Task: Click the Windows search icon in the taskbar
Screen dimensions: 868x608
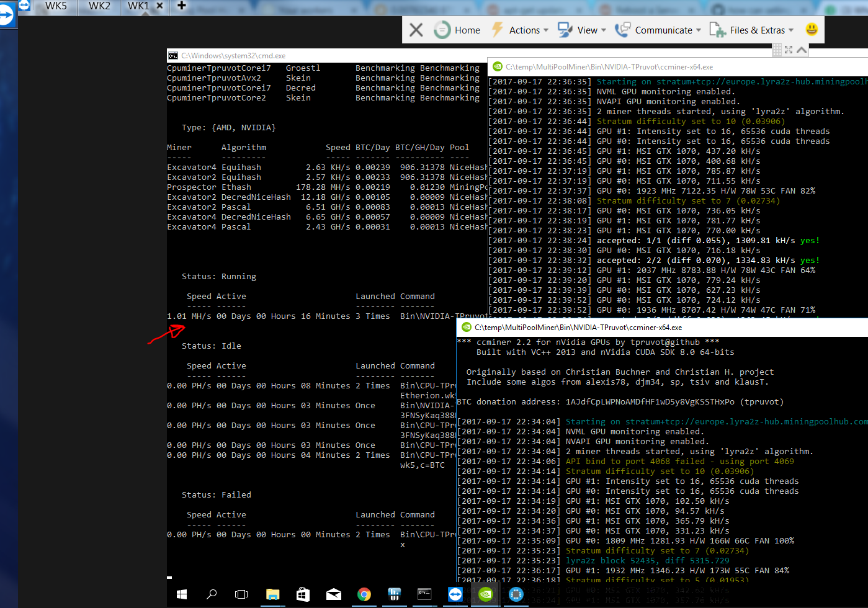Action: coord(212,594)
